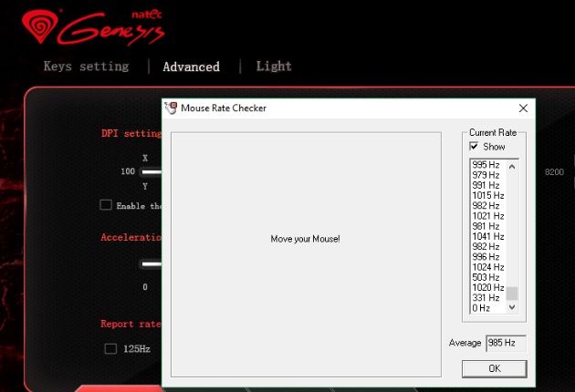Enable the 125Hz report rate checkbox

[110, 349]
